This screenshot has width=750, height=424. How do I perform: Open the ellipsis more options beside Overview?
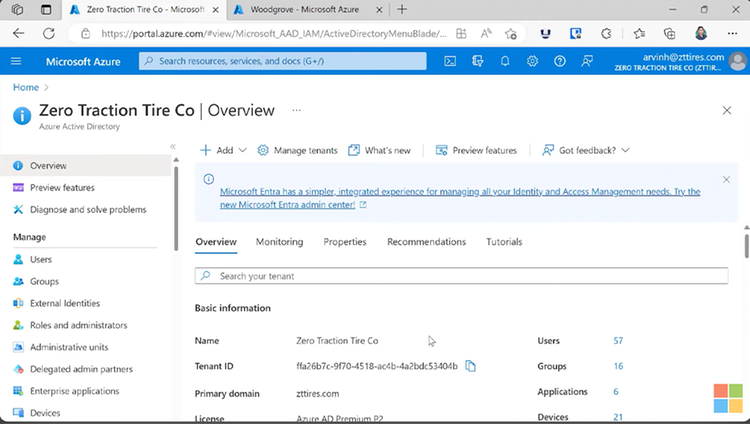[x=297, y=111]
